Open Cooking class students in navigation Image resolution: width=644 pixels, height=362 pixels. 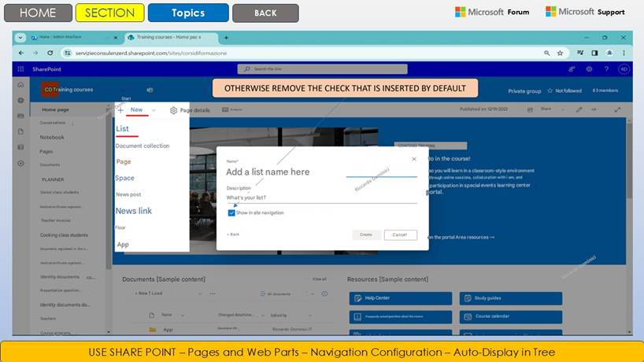click(64, 235)
